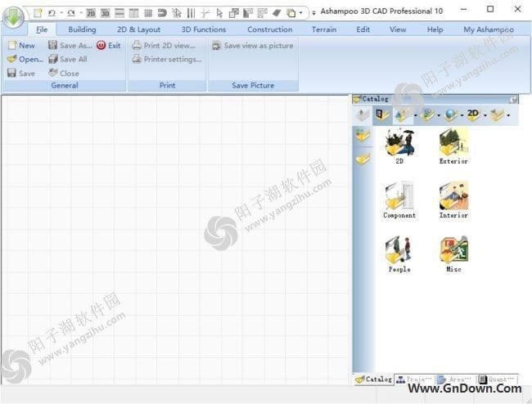This screenshot has height=404, width=532.
Task: Click Print 2D view... in ribbon
Action: (164, 46)
